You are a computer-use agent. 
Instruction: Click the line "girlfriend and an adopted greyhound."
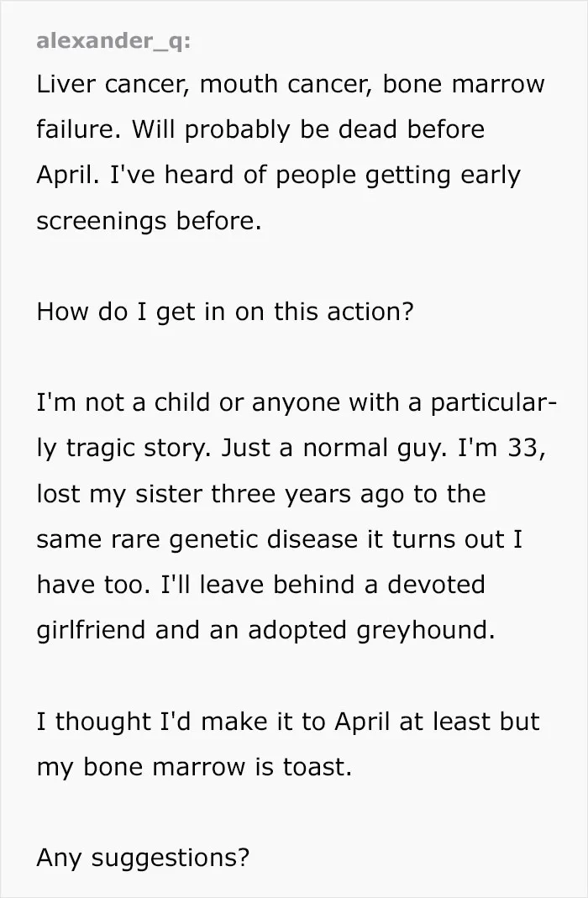(x=265, y=630)
